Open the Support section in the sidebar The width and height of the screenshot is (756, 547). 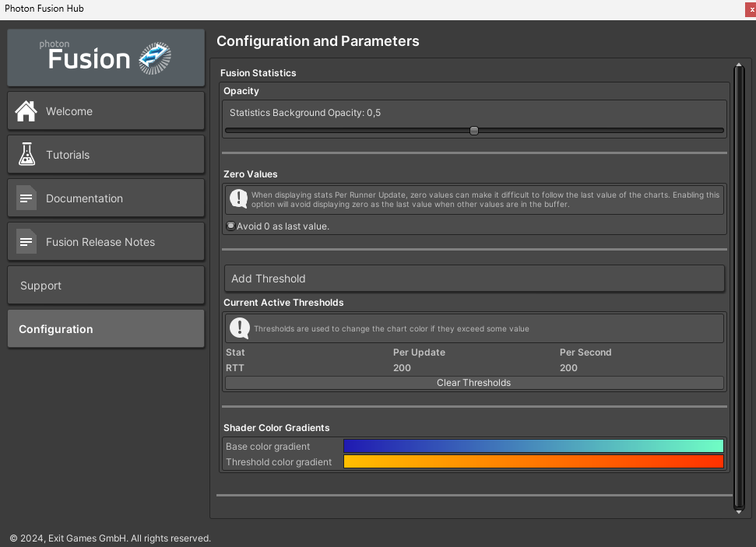coord(105,285)
